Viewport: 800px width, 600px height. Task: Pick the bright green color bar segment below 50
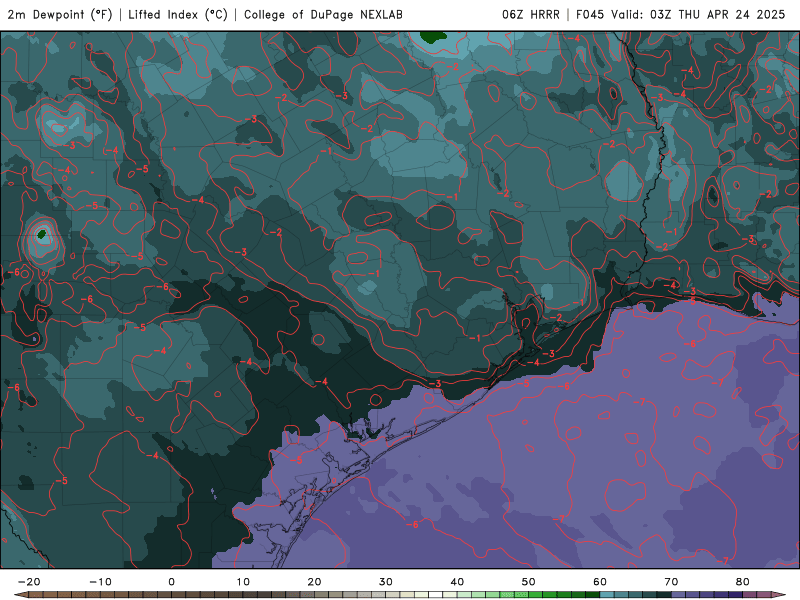(521, 595)
